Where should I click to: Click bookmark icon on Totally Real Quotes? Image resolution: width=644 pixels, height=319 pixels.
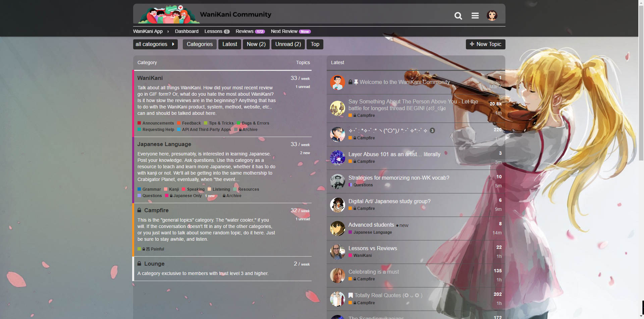point(351,295)
